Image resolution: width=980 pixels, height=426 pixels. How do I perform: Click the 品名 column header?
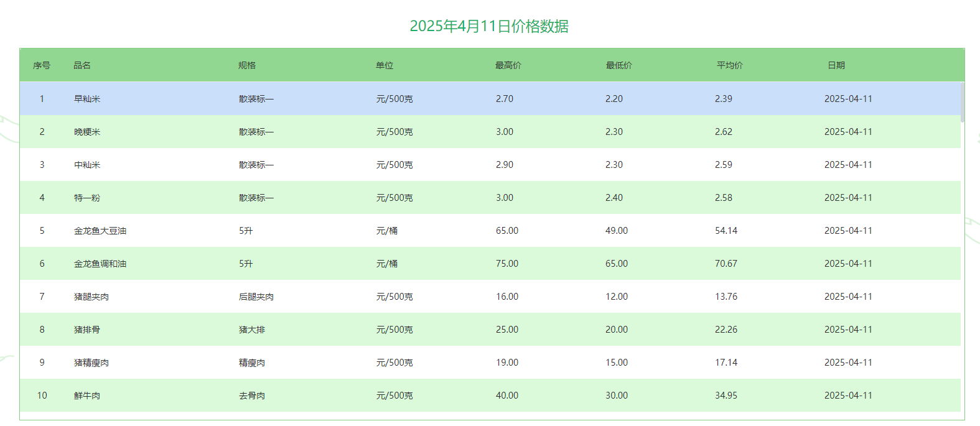(x=82, y=65)
